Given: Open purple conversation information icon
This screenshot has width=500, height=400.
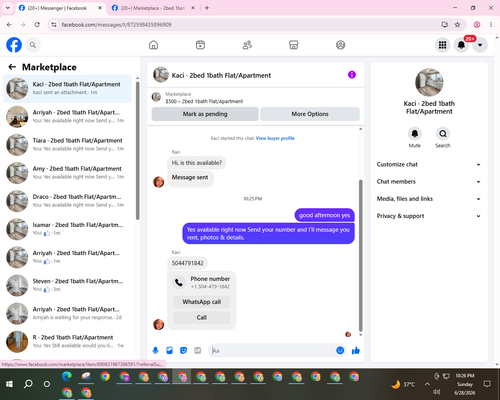Looking at the screenshot, I should 352,75.
